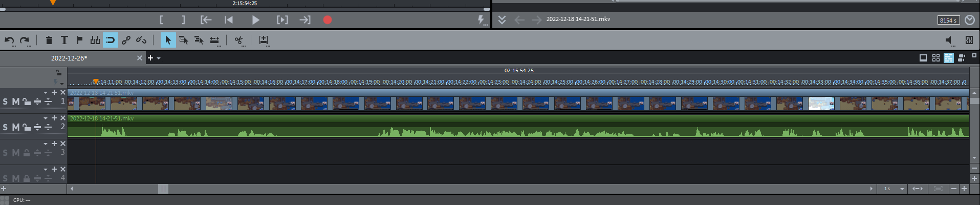Open the audio mixer icon

point(969,40)
